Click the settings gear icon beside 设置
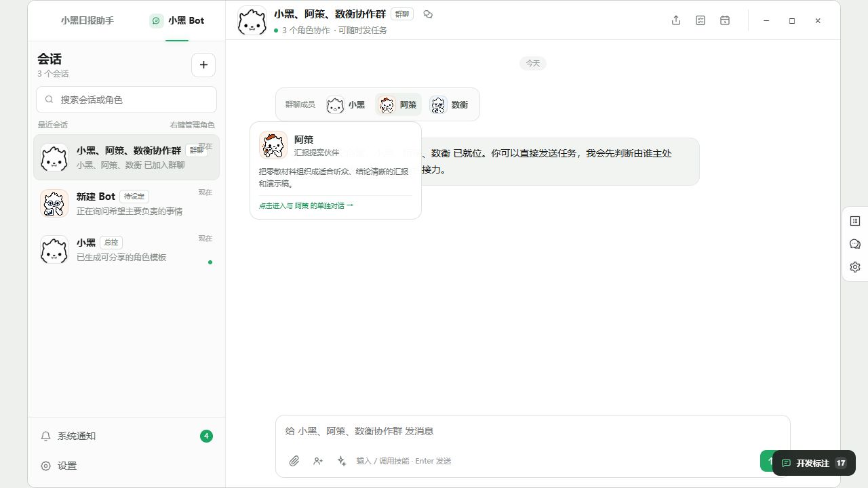The height and width of the screenshot is (488, 868). (x=46, y=466)
